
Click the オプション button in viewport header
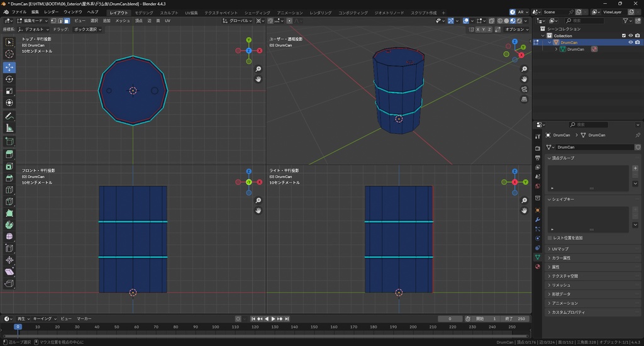tap(516, 29)
